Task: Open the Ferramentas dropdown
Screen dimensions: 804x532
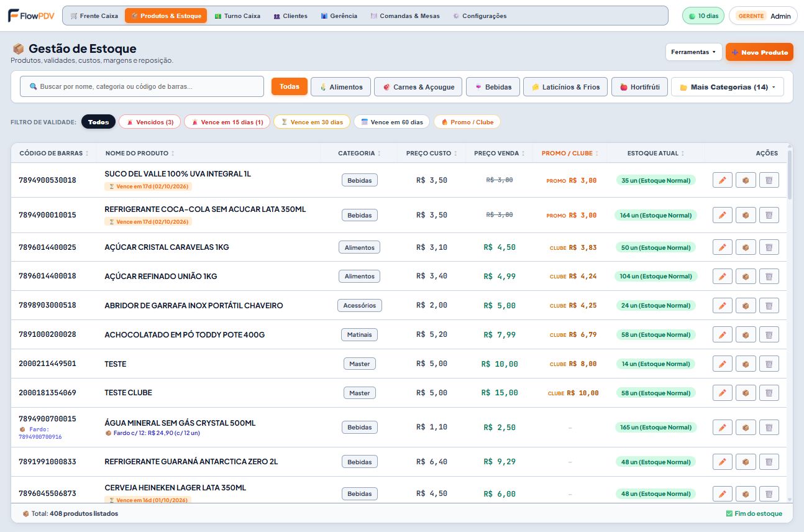Action: click(694, 52)
